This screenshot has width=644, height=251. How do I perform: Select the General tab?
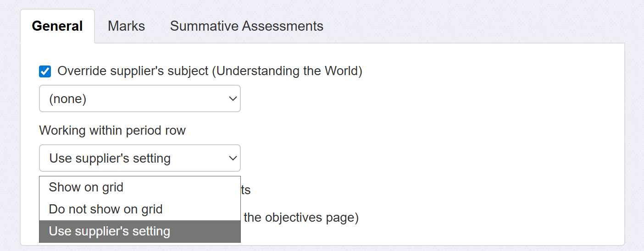click(x=57, y=26)
